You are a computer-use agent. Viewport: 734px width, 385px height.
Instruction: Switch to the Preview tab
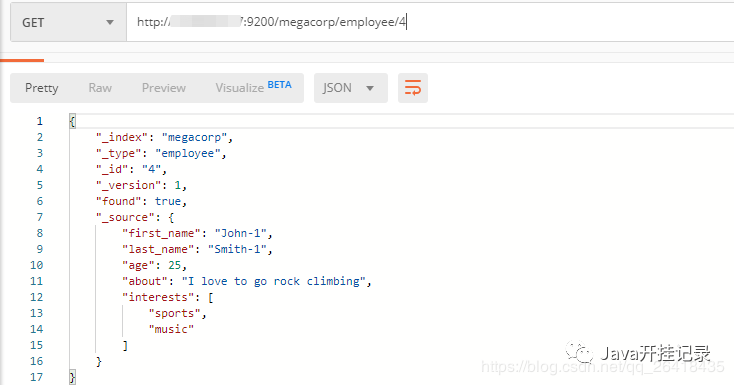click(164, 88)
